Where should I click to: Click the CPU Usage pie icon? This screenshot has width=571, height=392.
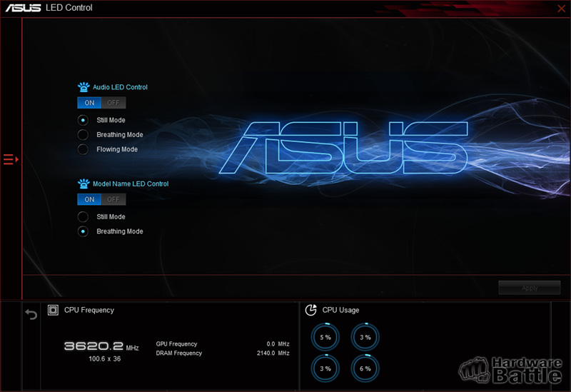310,310
